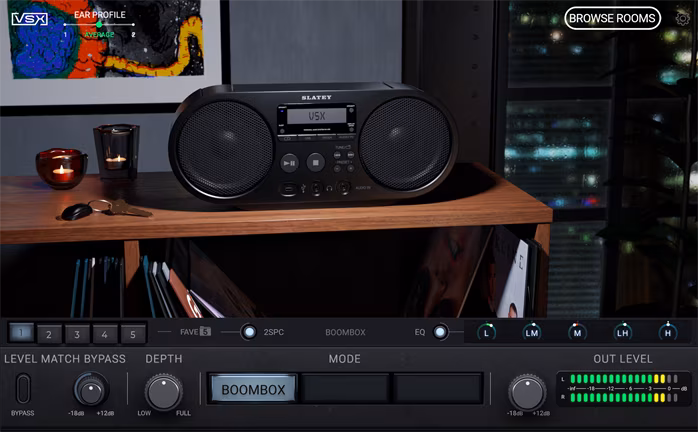Click the Level Match knob
This screenshot has width=698, height=432.
[90, 389]
